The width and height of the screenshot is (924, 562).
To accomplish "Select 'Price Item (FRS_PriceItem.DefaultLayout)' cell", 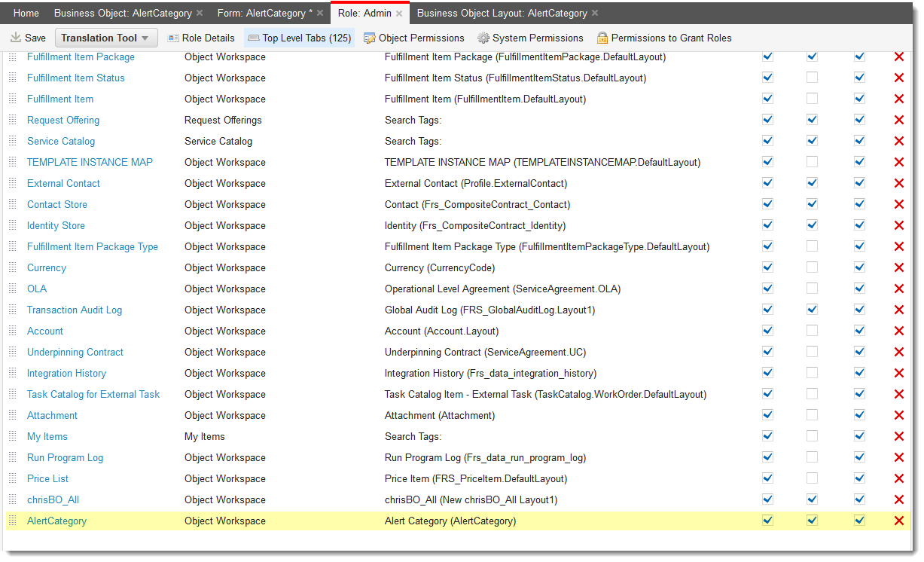I will pyautogui.click(x=476, y=478).
